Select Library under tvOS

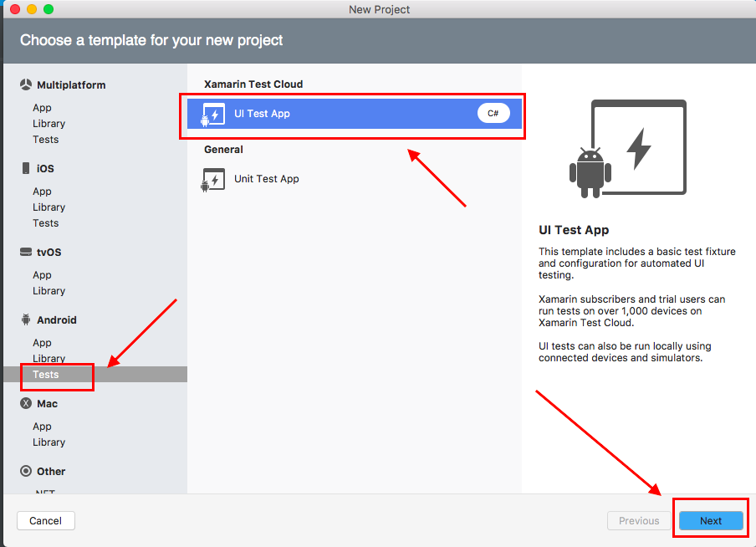click(49, 291)
